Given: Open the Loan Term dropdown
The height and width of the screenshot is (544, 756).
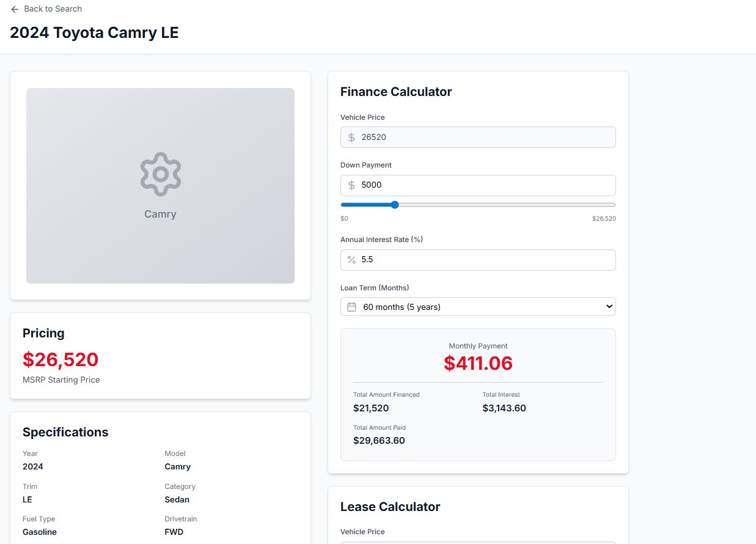Looking at the screenshot, I should 478,307.
